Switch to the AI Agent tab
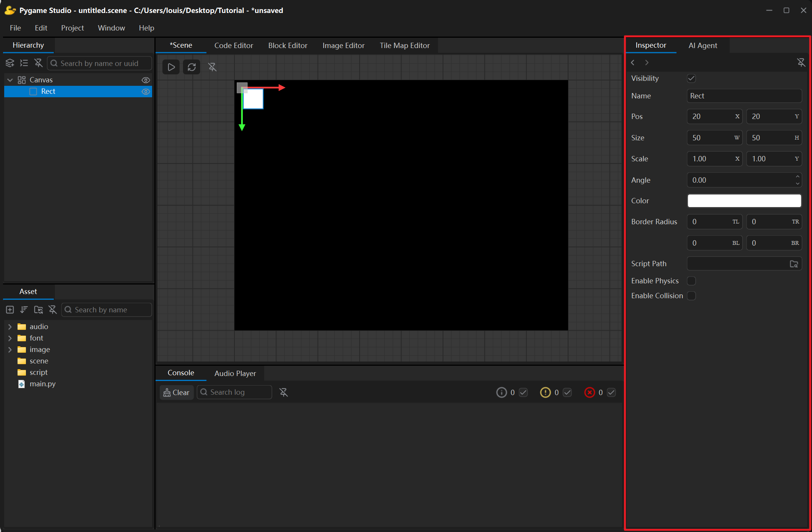 click(x=703, y=45)
